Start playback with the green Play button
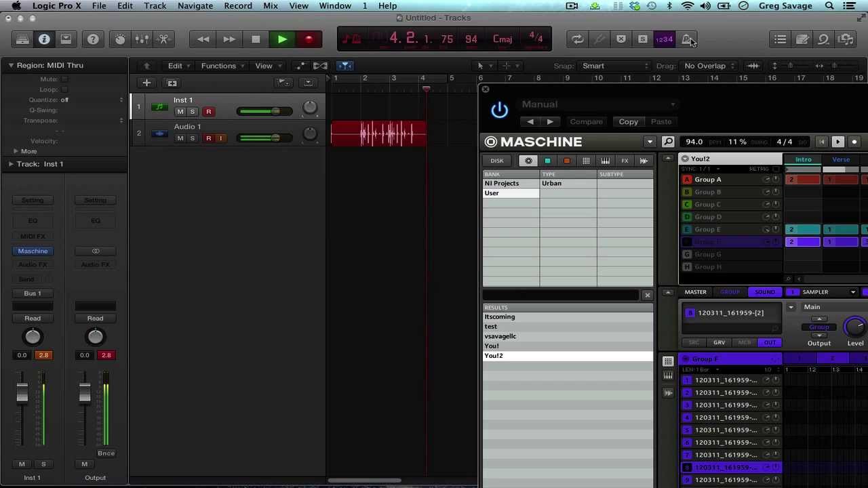The image size is (868, 488). (x=282, y=39)
